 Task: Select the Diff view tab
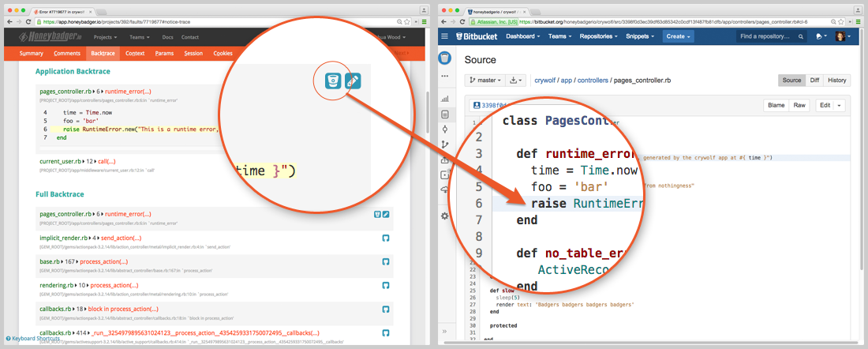(814, 81)
